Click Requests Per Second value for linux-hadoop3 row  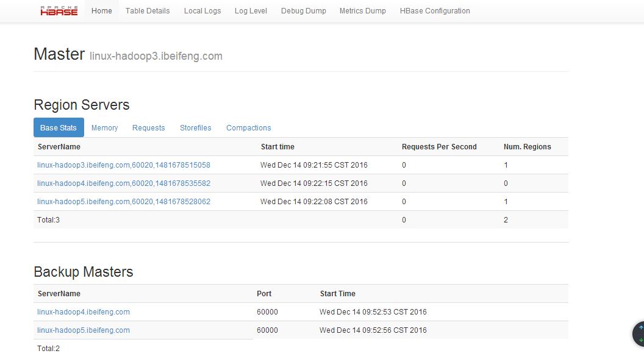404,165
